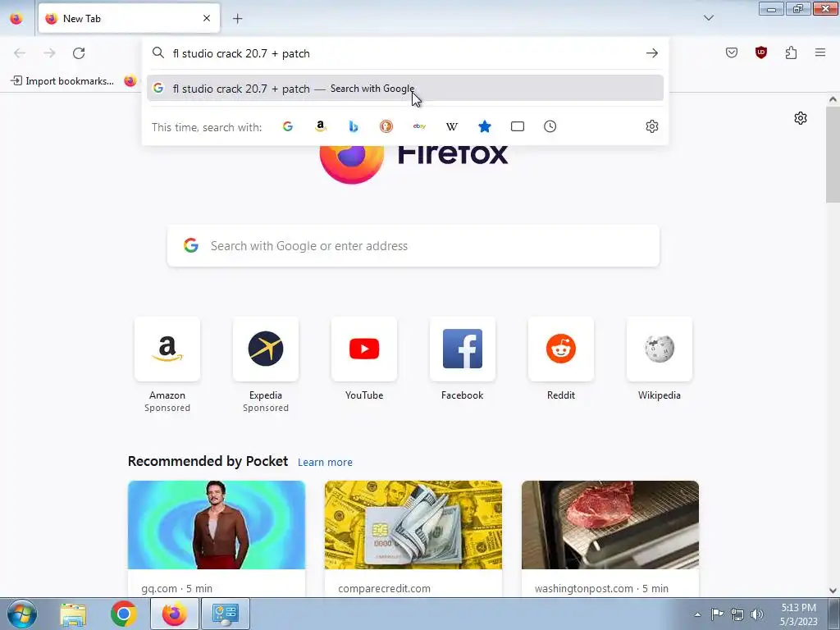Show hidden tray icons arrow

click(697, 614)
